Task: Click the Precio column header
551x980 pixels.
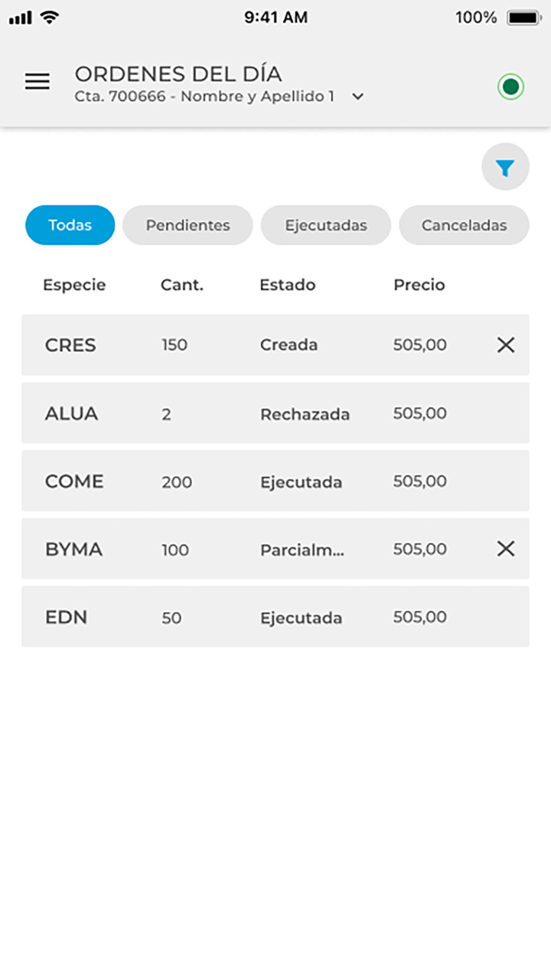Action: coord(419,285)
